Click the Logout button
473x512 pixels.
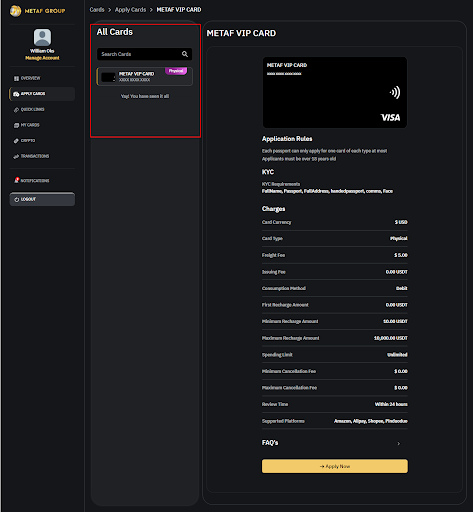pyautogui.click(x=42, y=199)
